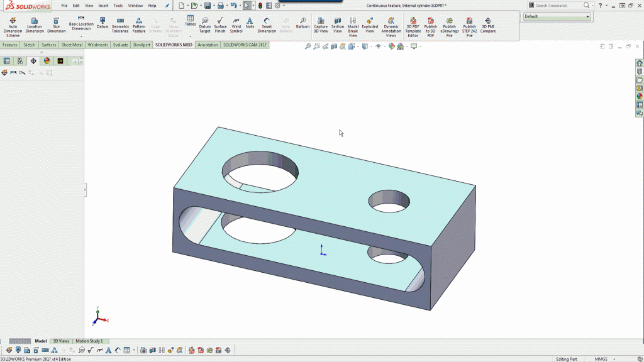Open the Insert menu

(102, 5)
